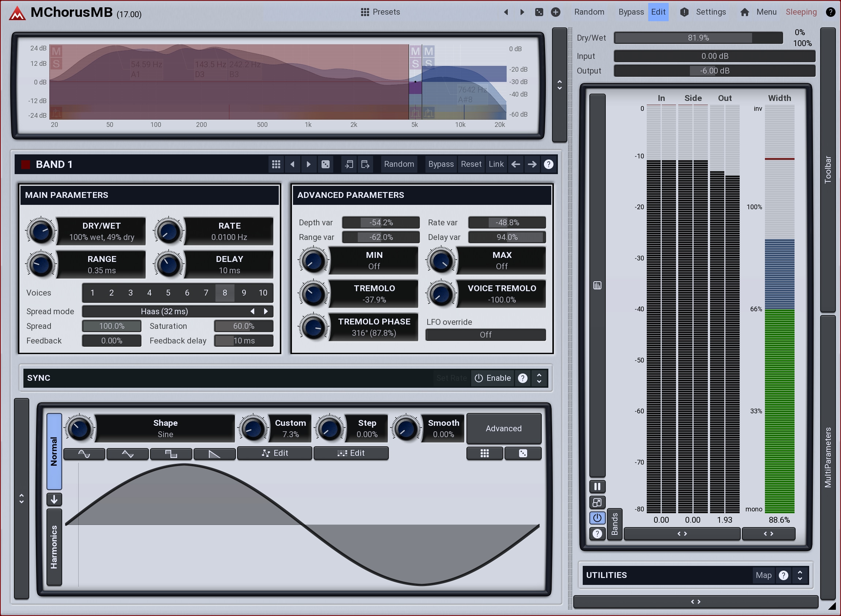Screen dimensions: 841x616
Task: Click the band Reset button
Action: pos(471,165)
